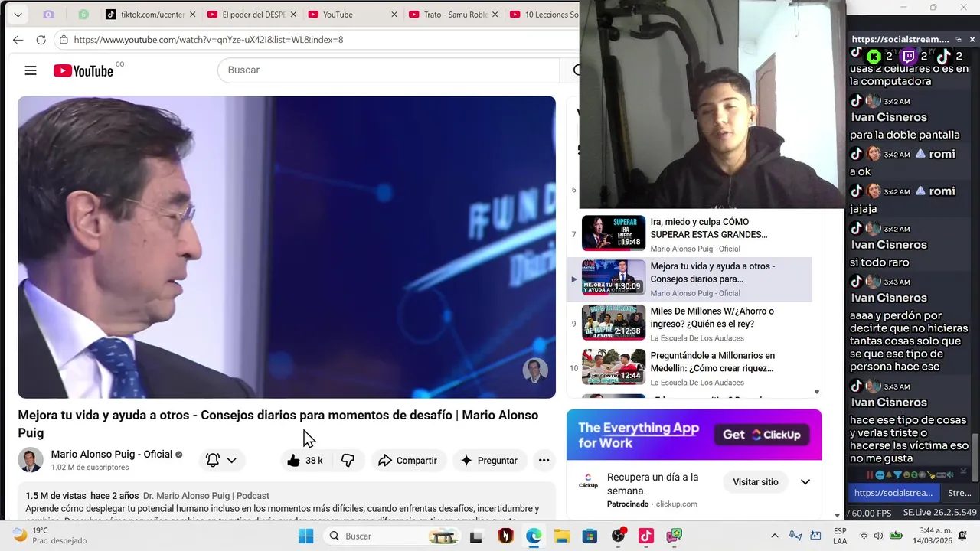Click the channel avatar watermark on video
The width and height of the screenshot is (980, 551).
[x=535, y=370]
